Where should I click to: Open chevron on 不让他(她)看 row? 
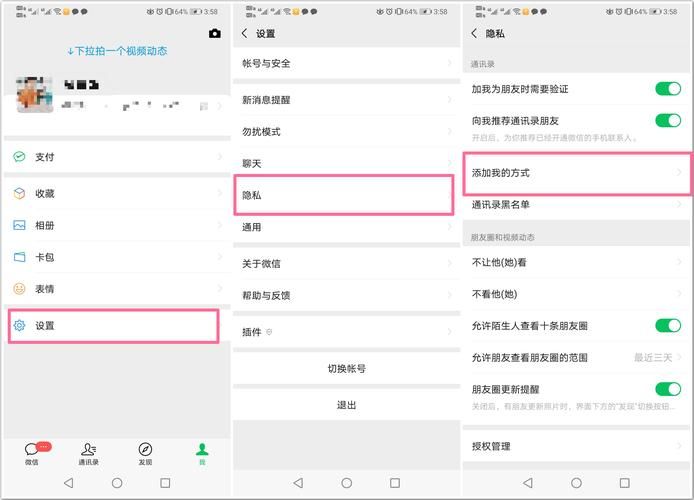tap(679, 262)
